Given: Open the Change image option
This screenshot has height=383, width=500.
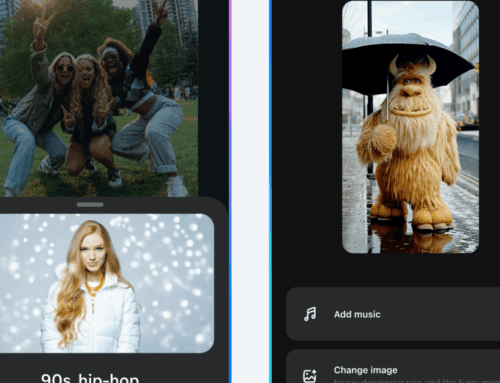Looking at the screenshot, I should (x=393, y=366).
